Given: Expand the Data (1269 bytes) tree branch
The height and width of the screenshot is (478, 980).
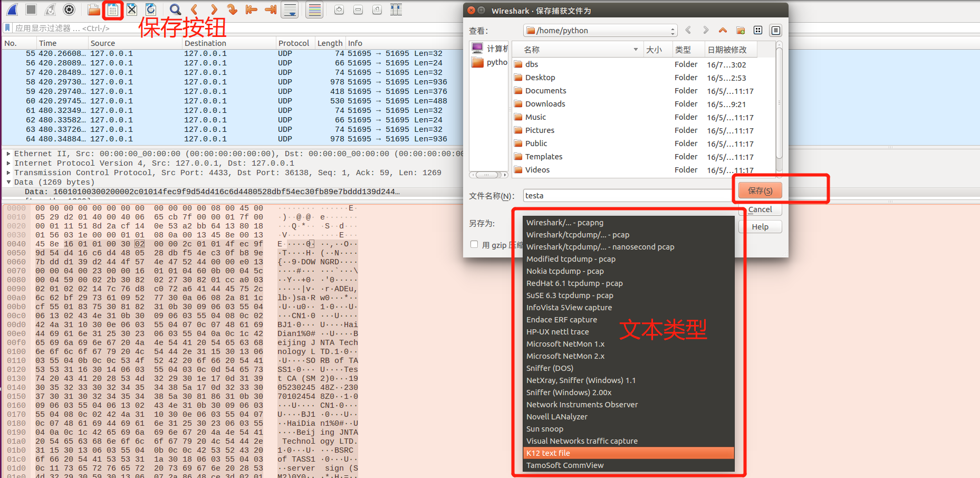Looking at the screenshot, I should [8, 181].
